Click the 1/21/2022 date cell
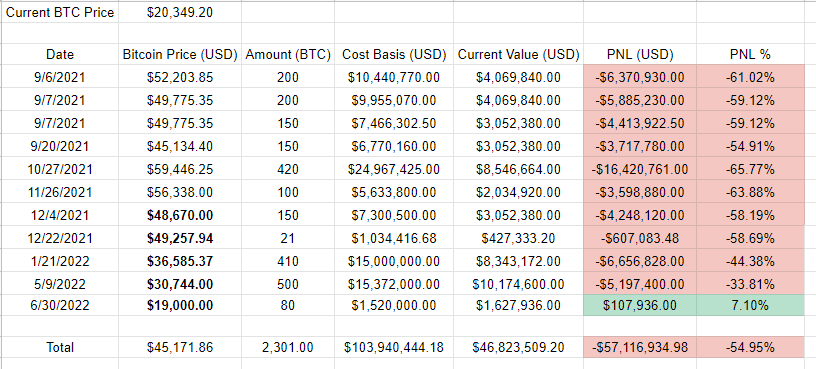 click(x=60, y=261)
